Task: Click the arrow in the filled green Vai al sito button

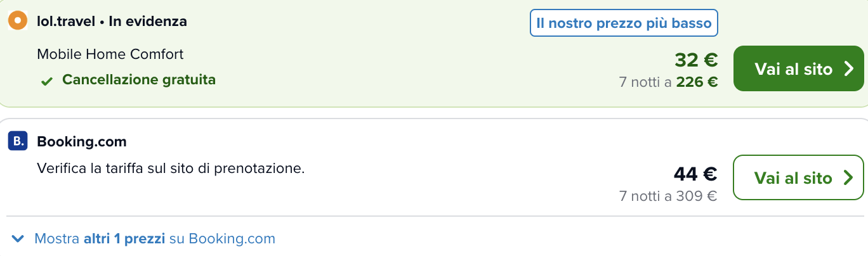Action: (x=849, y=69)
